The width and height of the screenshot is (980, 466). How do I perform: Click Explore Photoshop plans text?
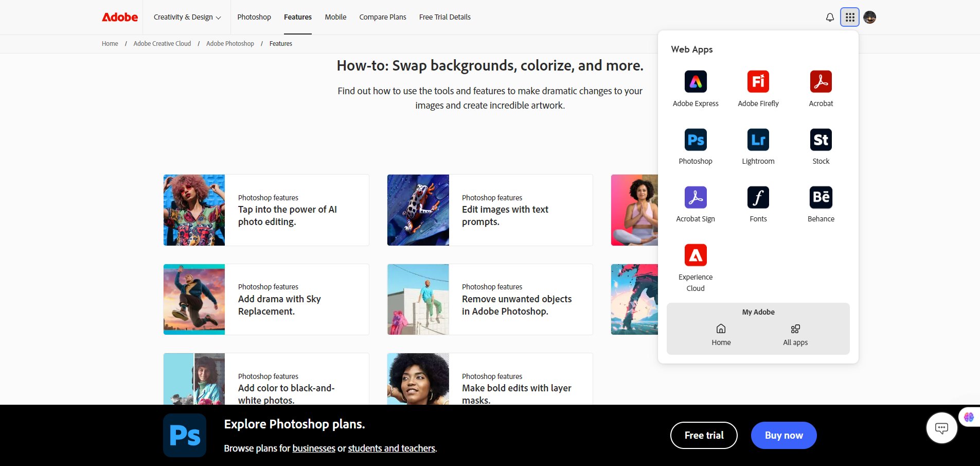pos(294,424)
